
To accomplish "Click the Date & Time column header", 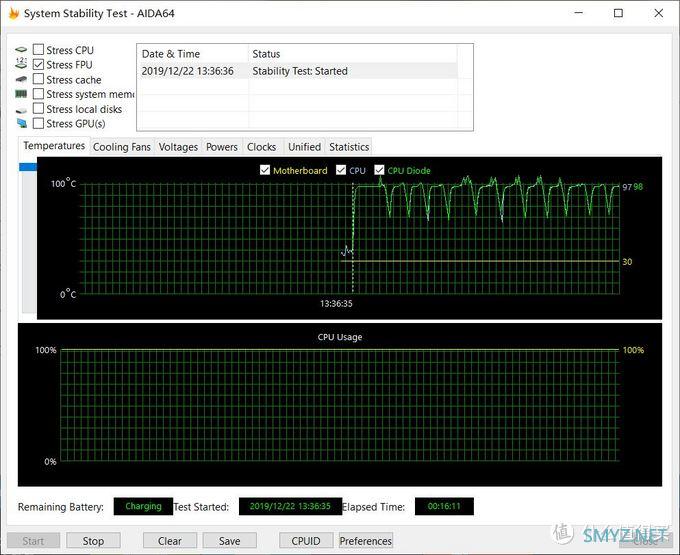I will [193, 54].
